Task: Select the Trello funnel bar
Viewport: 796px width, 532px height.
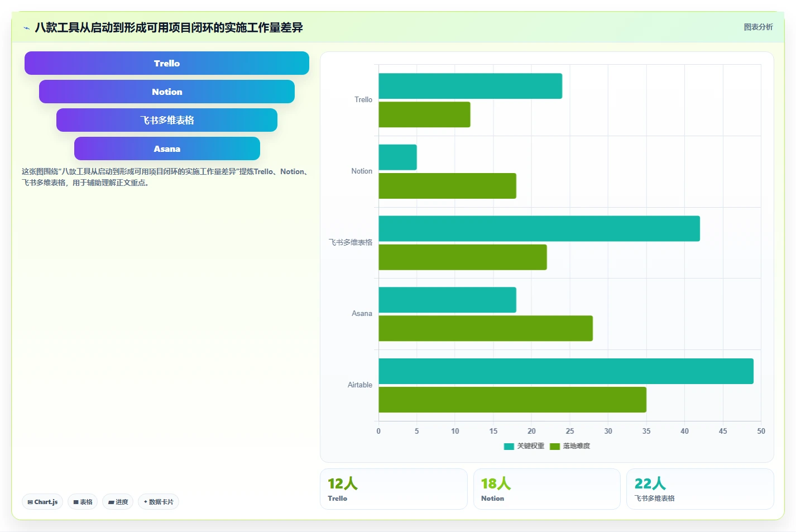Action: [x=167, y=63]
